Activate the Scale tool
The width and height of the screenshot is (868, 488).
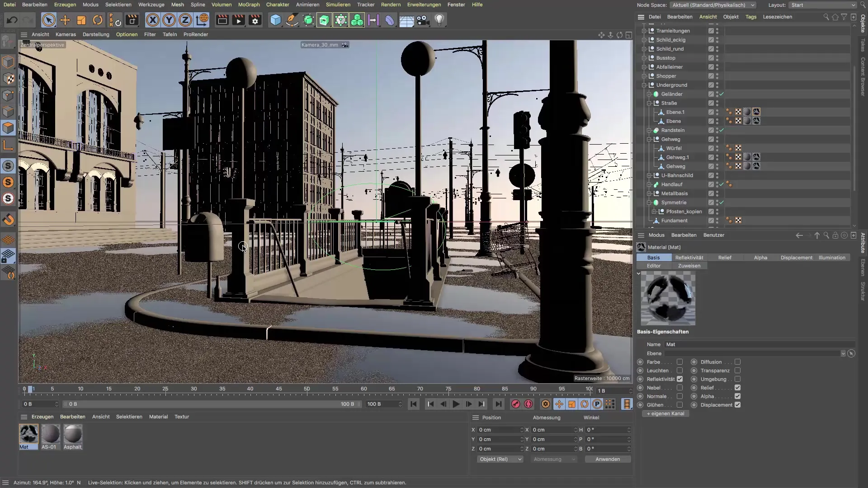point(81,20)
